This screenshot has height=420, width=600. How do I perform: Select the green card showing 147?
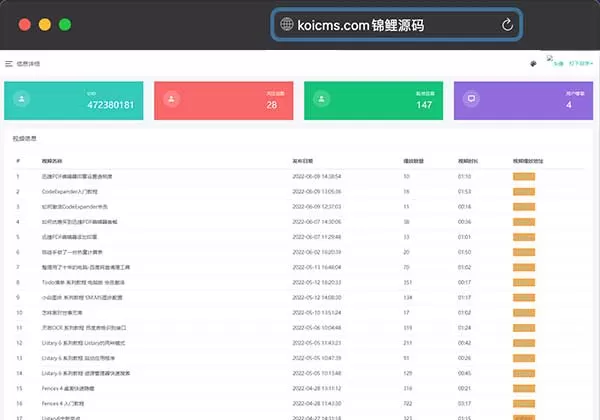[x=373, y=101]
